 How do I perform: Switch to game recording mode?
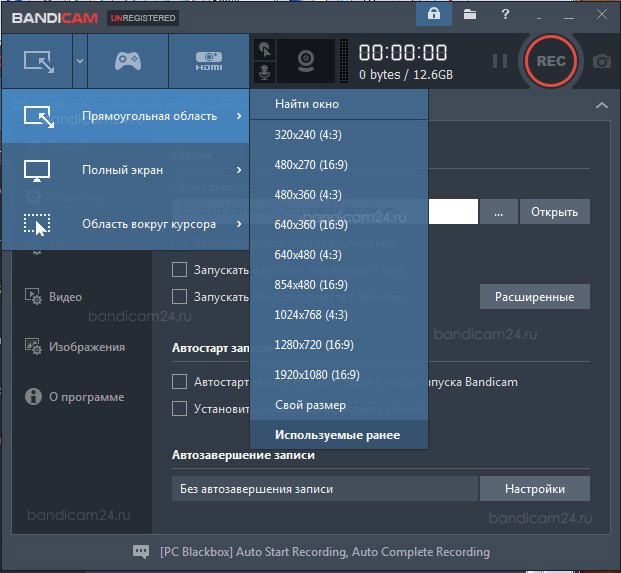click(128, 61)
